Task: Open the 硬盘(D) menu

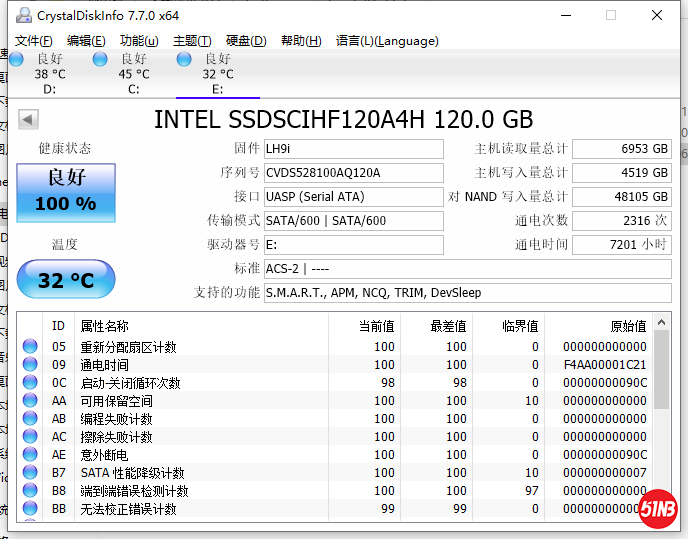Action: [x=246, y=41]
